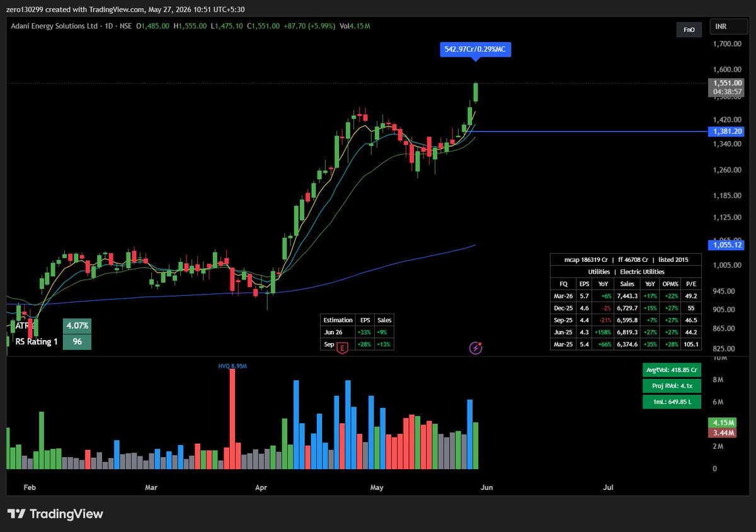Click the Vol 4.15M header value

coord(355,26)
